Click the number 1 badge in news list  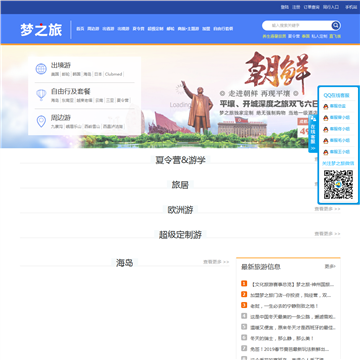244,284
